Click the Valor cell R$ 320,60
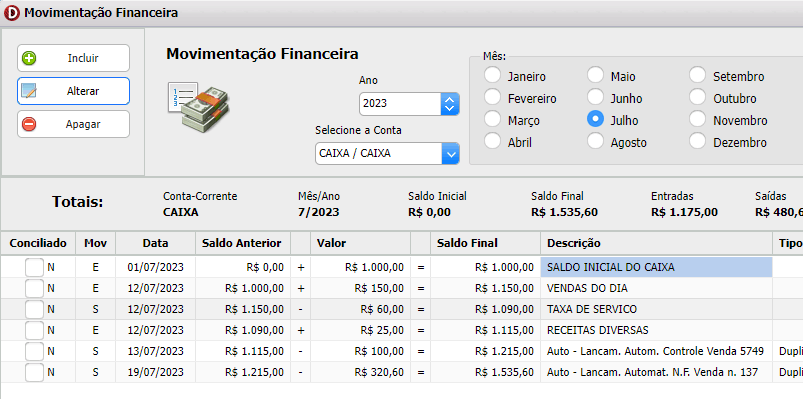 pyautogui.click(x=361, y=372)
